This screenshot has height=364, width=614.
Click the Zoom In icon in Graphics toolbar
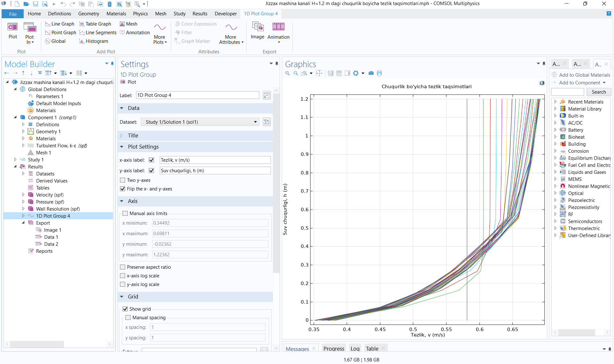[287, 73]
